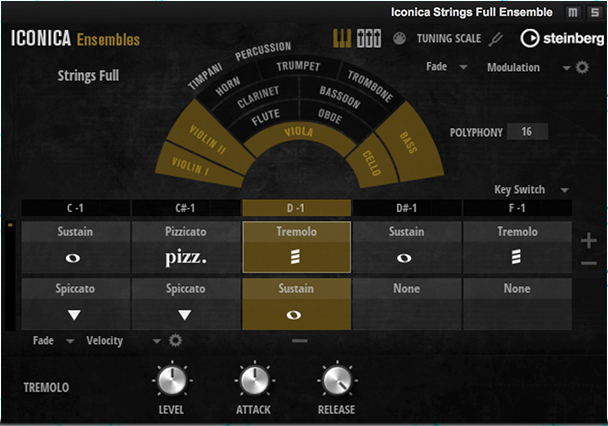Image resolution: width=608 pixels, height=426 pixels.
Task: Select Sustain label under D#-1
Action: point(406,231)
